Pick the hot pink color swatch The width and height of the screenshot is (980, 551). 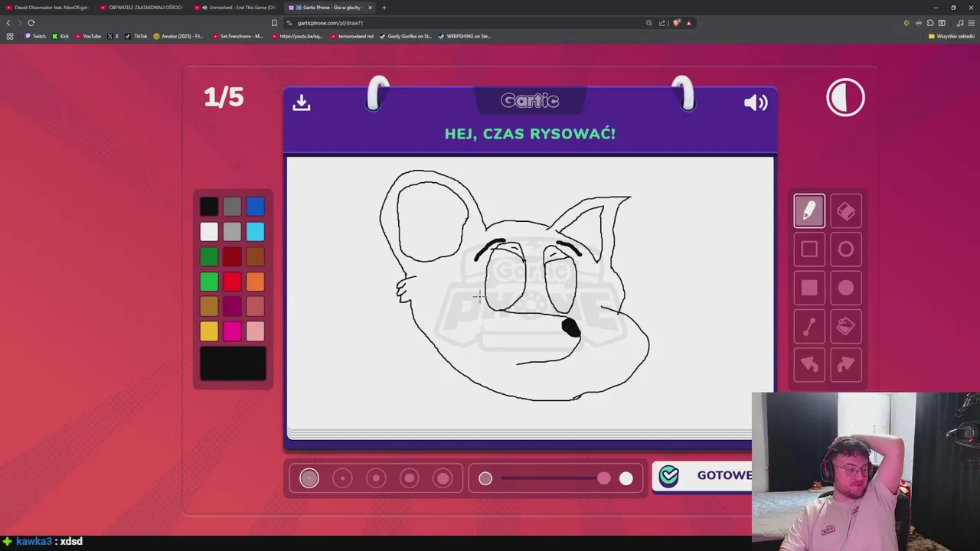point(232,331)
